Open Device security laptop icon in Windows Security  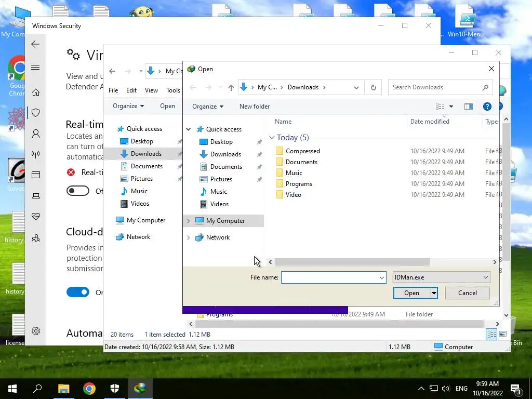pos(36,196)
